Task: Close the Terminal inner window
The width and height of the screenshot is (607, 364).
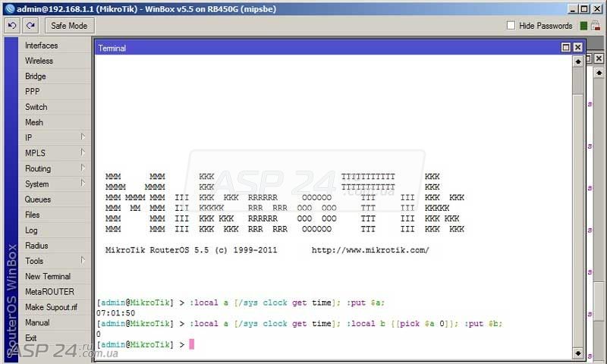Action: 578,48
